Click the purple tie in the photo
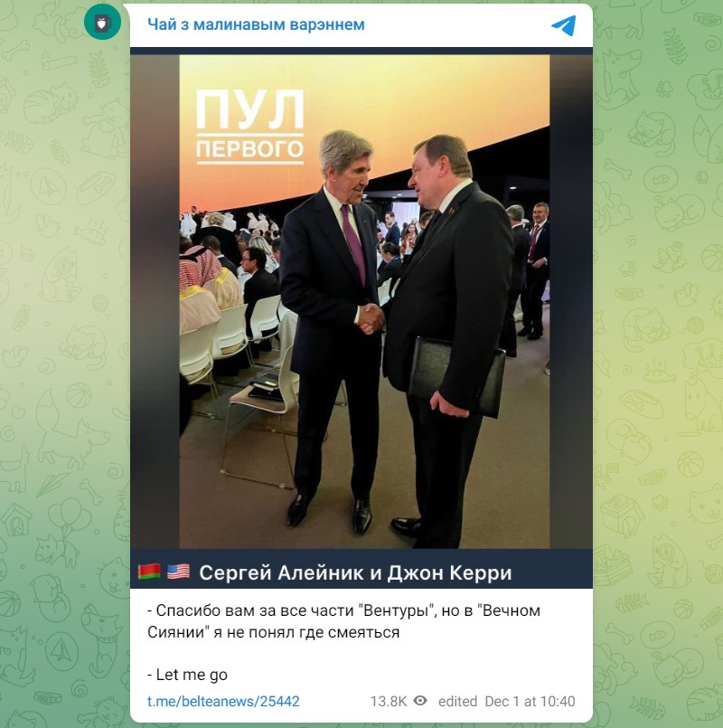Viewport: 723px width, 728px height. pos(353,243)
